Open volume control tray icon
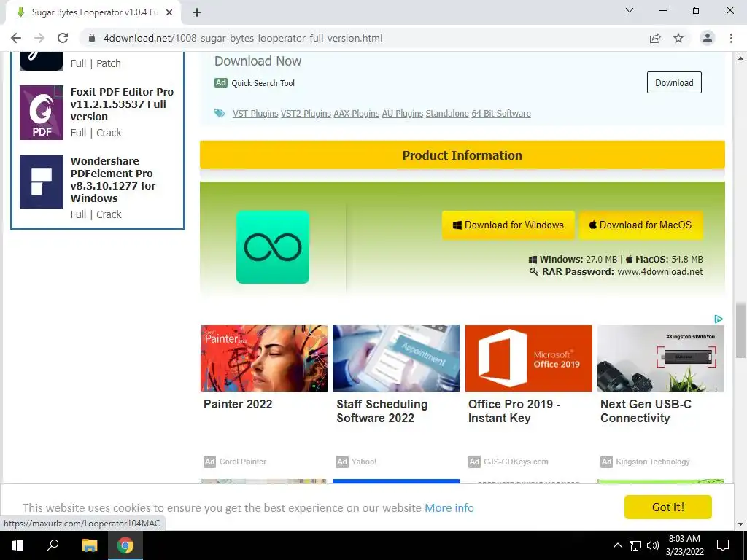Image resolution: width=747 pixels, height=560 pixels. point(653,545)
